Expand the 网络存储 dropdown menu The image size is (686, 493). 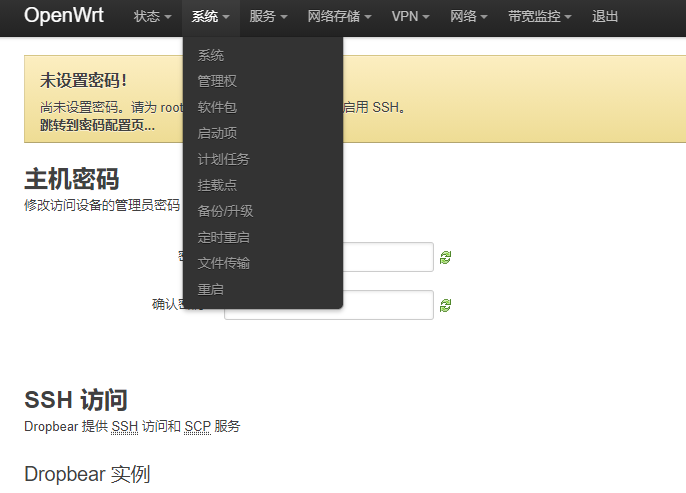339,17
